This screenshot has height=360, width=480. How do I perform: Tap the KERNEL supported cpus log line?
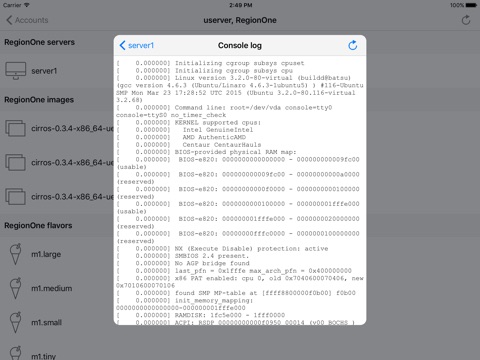[189, 122]
